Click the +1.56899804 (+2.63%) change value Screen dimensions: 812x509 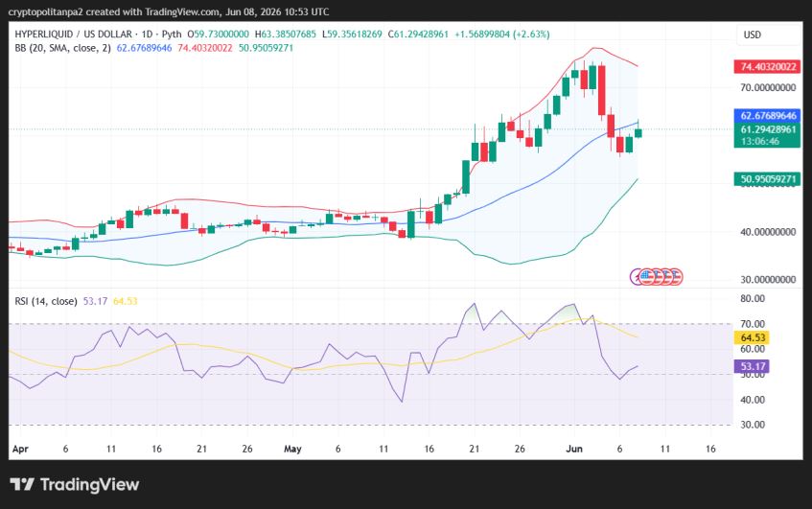(501, 35)
